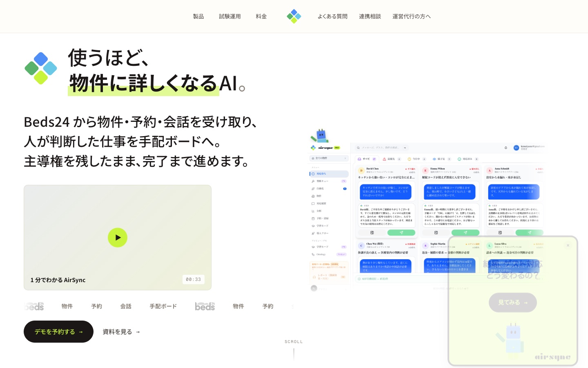588x368 pixels.
Task: Click the green send button on Emma Wilson's card
Action: pos(465,233)
